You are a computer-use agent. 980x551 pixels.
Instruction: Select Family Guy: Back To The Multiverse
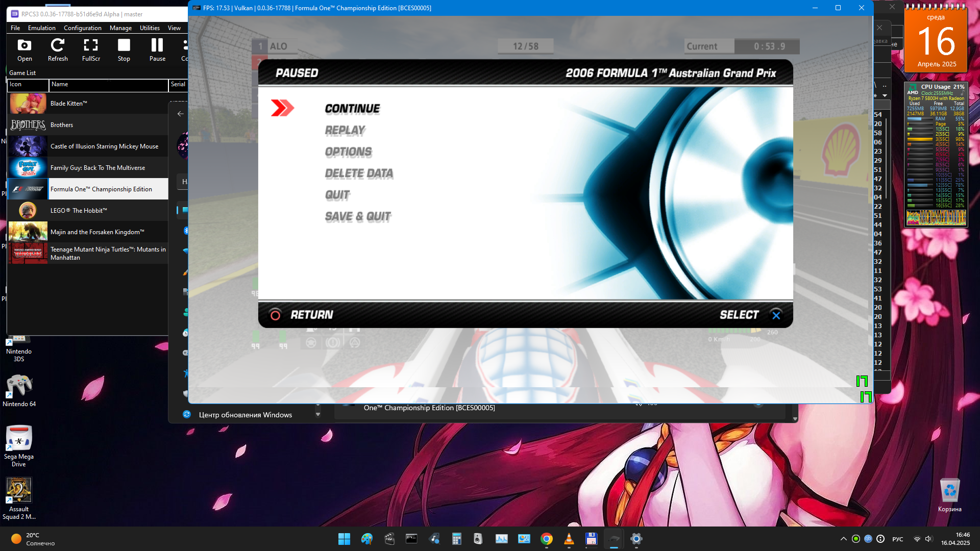pos(88,168)
